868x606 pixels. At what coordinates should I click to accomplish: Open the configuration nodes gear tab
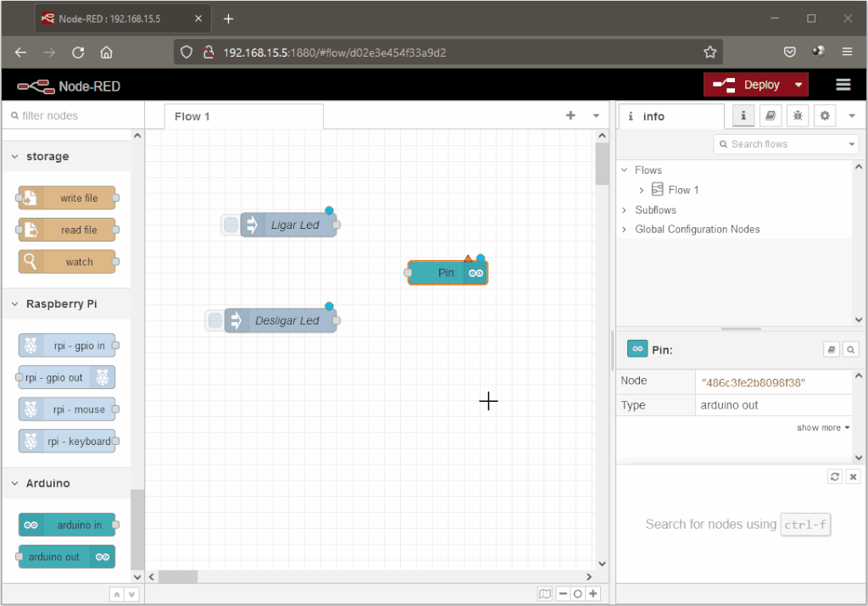tap(824, 115)
